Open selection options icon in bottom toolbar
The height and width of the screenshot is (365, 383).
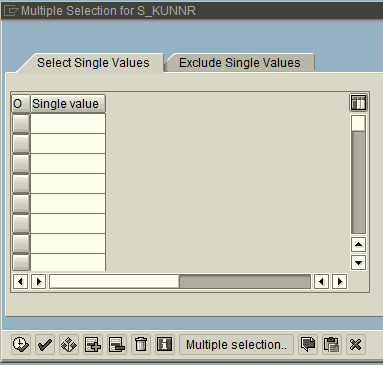[x=69, y=344]
